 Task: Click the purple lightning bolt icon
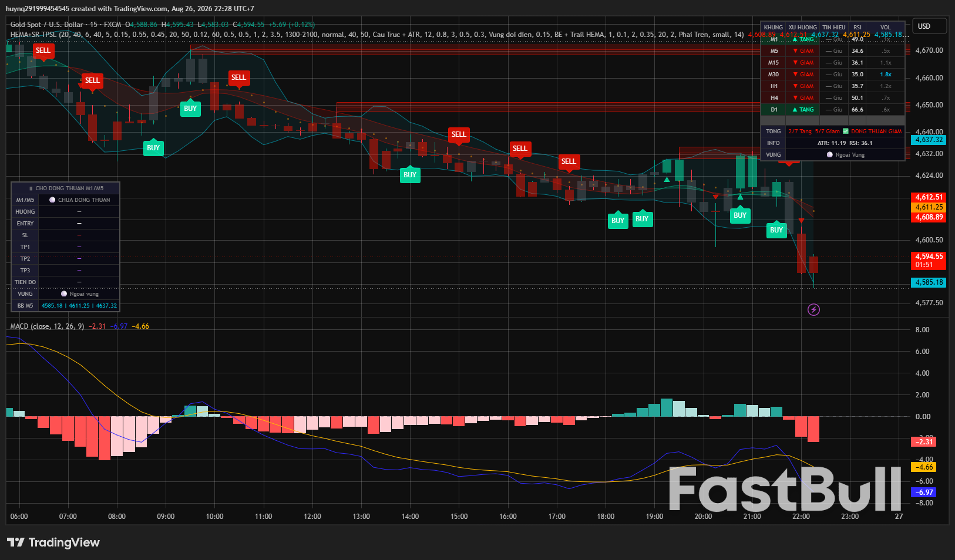coord(813,309)
